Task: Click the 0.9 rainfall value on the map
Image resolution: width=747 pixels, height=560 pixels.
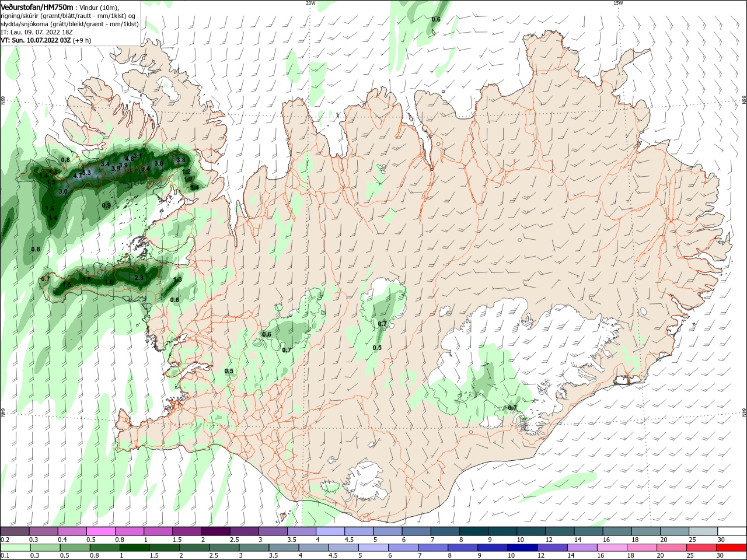Action: point(106,205)
